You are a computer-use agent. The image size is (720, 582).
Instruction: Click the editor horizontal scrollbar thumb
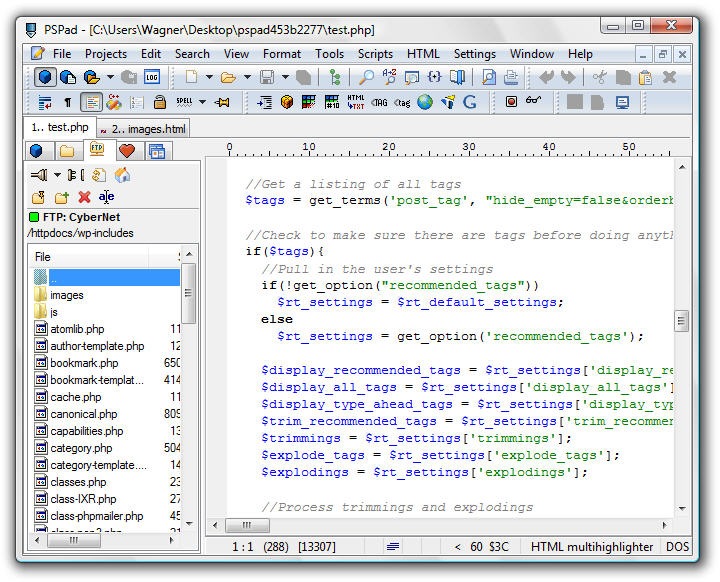point(247,525)
